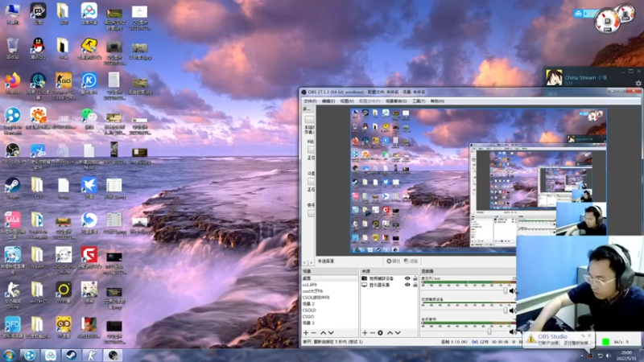Select the CSOL游戏中F8 scene
The height and width of the screenshot is (362, 644).
[330, 298]
